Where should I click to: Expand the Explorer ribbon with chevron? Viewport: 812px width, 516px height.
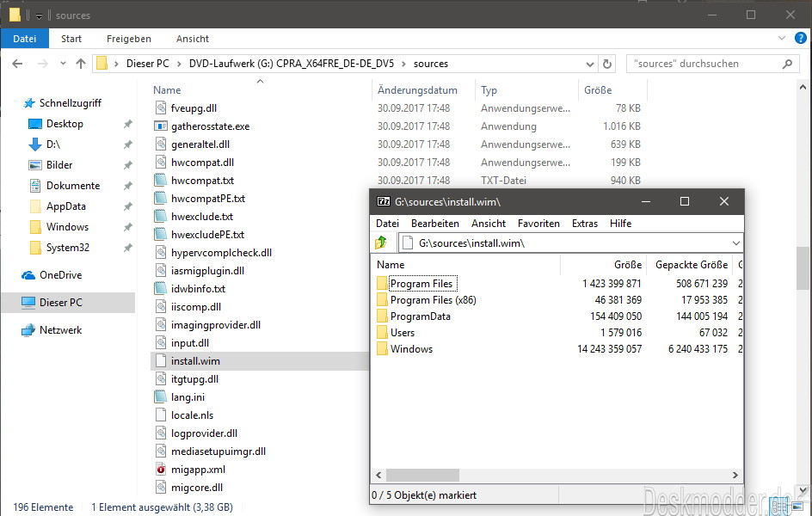pyautogui.click(x=781, y=38)
